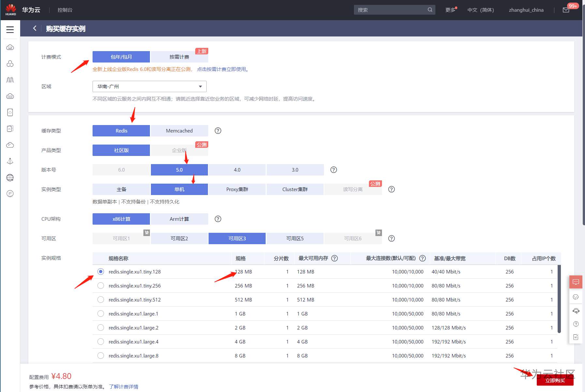
Task: Open the help icon beside availability zones
Action: coord(392,238)
